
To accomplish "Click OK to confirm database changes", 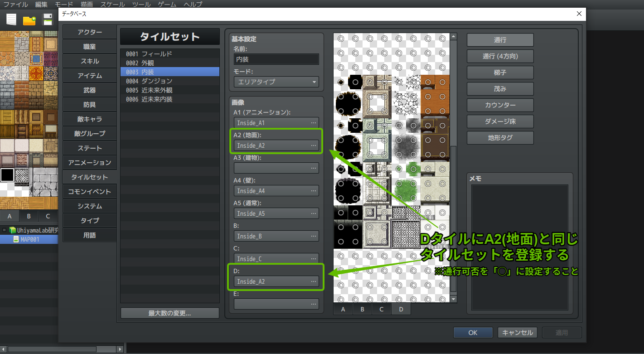I will (x=473, y=332).
